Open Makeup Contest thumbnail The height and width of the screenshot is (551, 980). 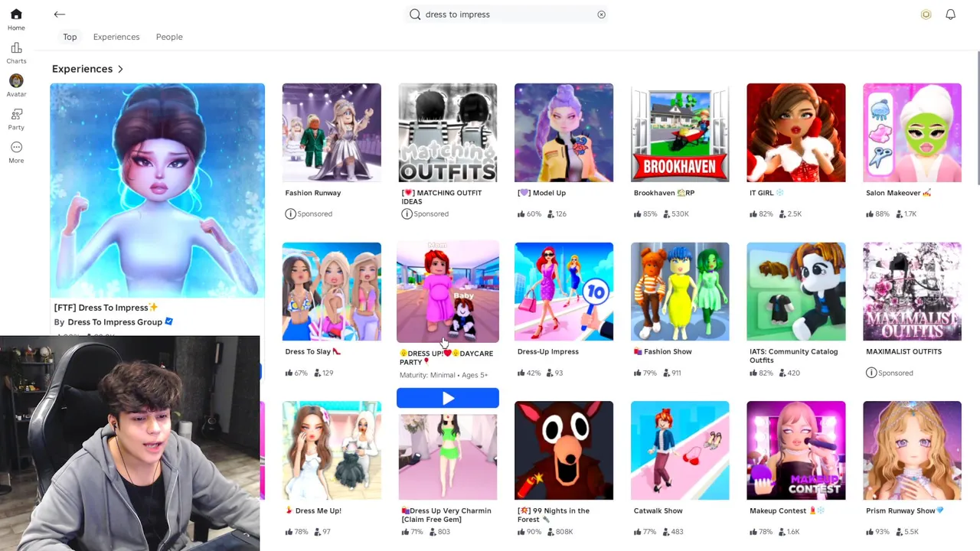796,451
